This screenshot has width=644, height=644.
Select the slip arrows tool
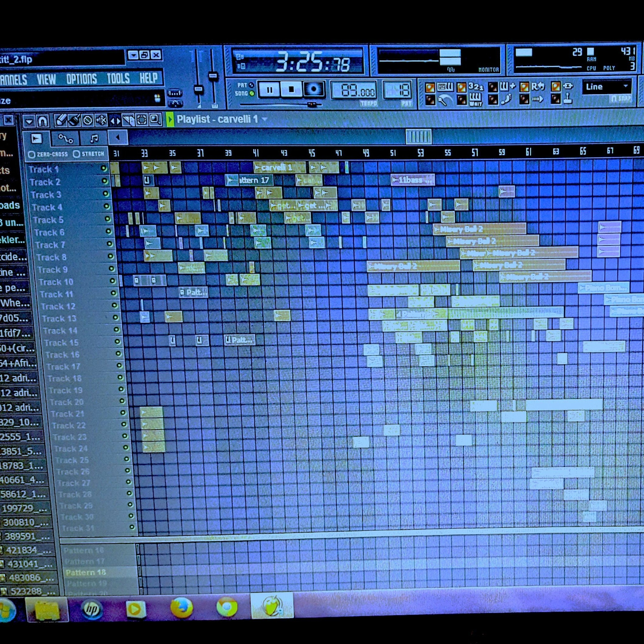pyautogui.click(x=115, y=121)
